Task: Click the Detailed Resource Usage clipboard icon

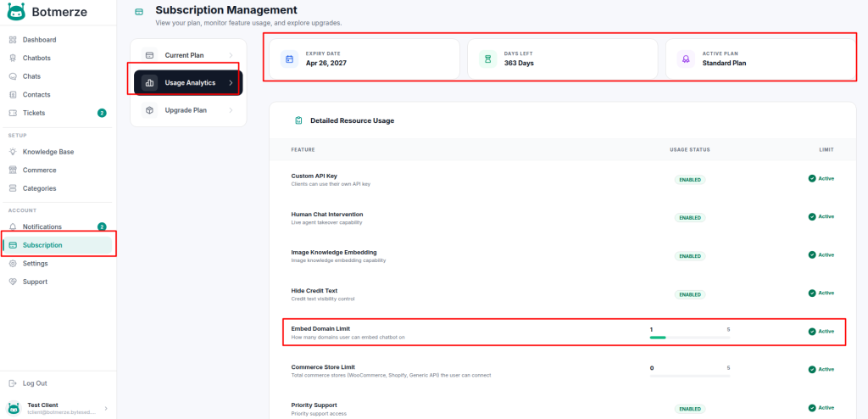Action: (x=298, y=120)
